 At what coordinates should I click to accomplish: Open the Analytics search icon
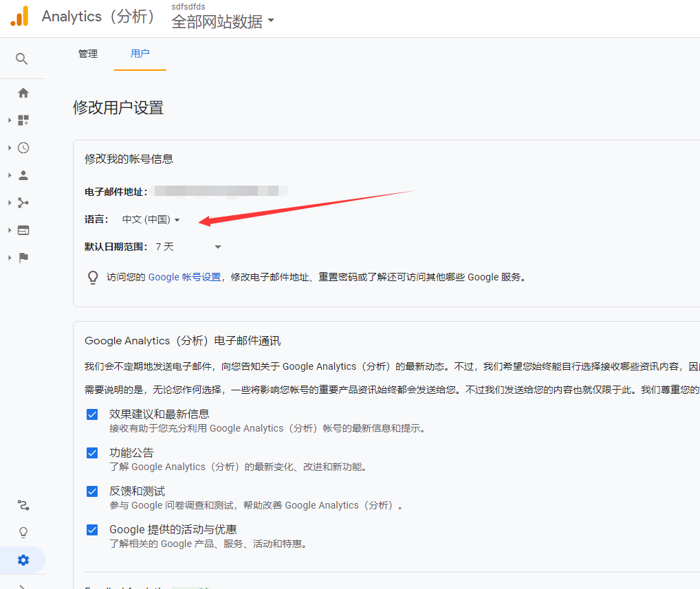pos(23,58)
